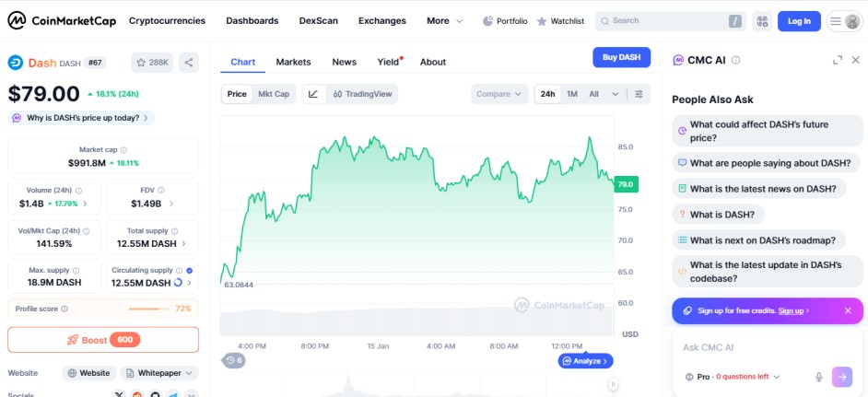Select the Price chart toggle
The image size is (868, 397).
(237, 94)
